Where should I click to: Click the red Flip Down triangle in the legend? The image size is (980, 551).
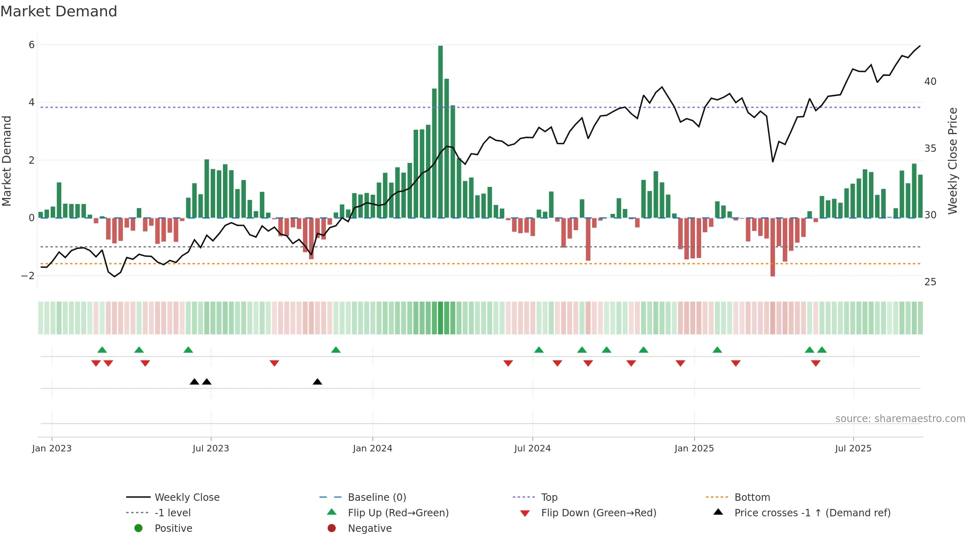pyautogui.click(x=525, y=513)
